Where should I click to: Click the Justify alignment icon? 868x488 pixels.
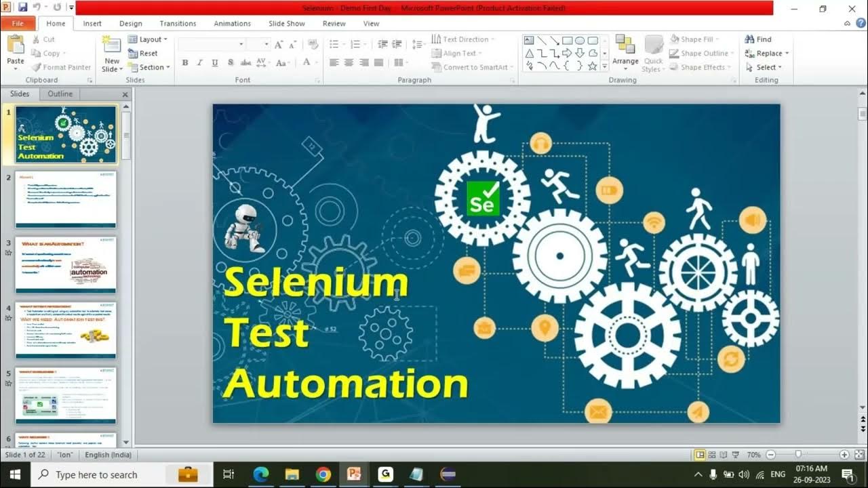tap(378, 62)
